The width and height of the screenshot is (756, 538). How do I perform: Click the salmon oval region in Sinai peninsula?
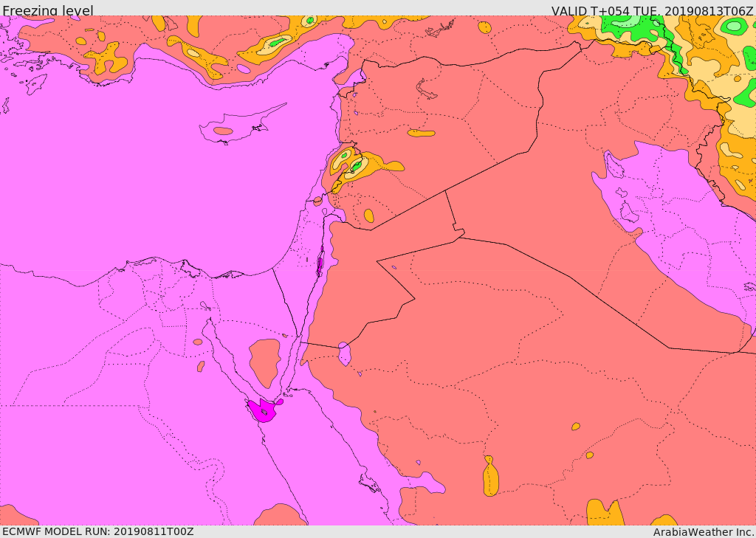click(265, 362)
